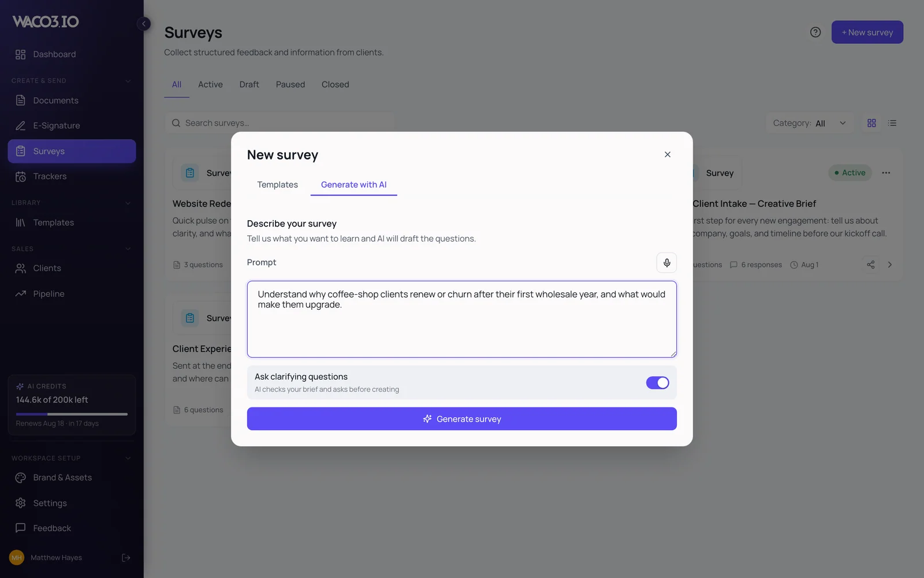Collapse the Workspace Setup section
The width and height of the screenshot is (924, 578).
click(128, 458)
